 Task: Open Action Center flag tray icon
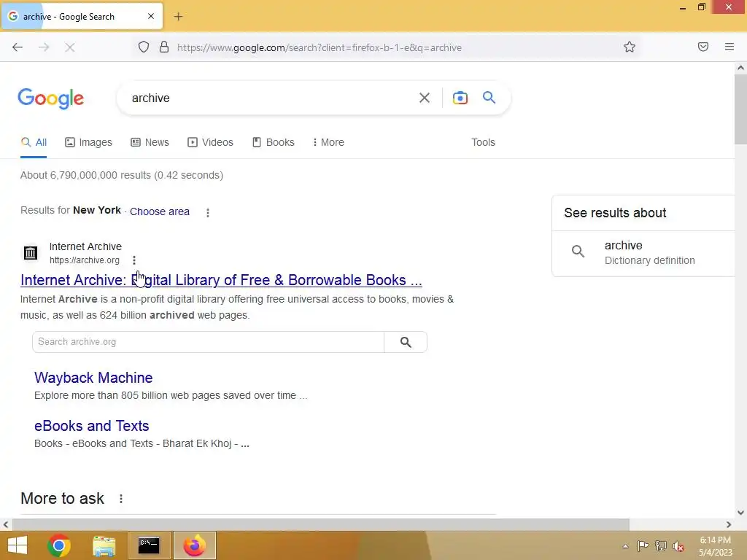tap(643, 546)
